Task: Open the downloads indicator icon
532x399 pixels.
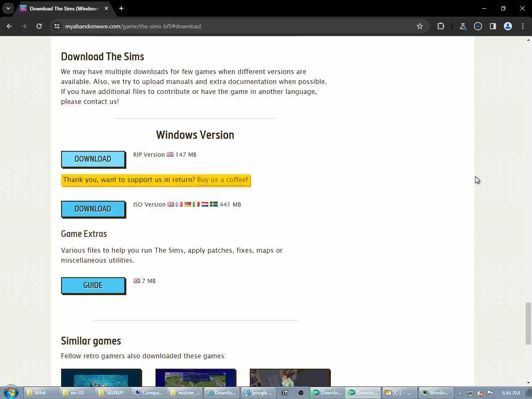Action: tap(478, 26)
